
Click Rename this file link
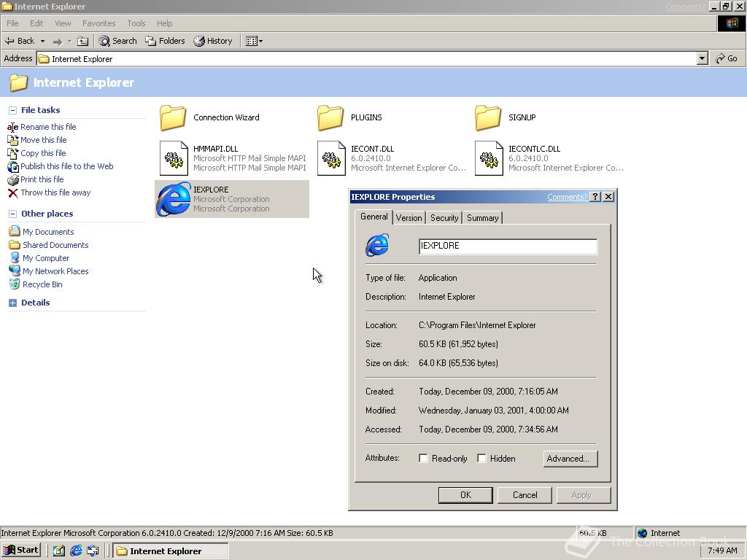pos(48,127)
